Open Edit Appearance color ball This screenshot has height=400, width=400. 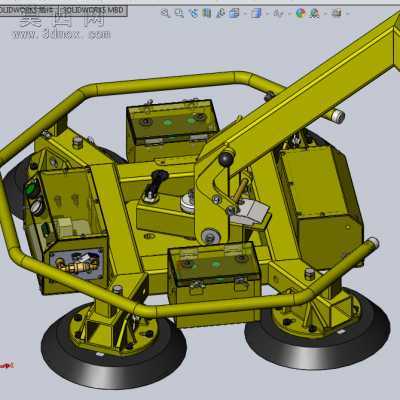(300, 13)
